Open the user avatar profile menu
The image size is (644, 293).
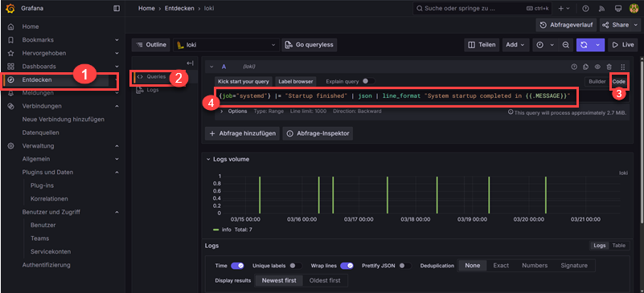pyautogui.click(x=634, y=8)
